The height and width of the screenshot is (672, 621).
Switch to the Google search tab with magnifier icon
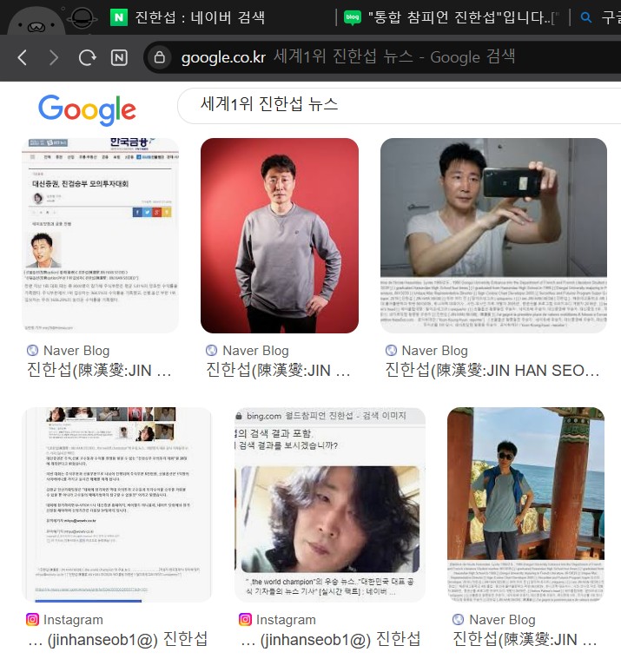[600, 17]
